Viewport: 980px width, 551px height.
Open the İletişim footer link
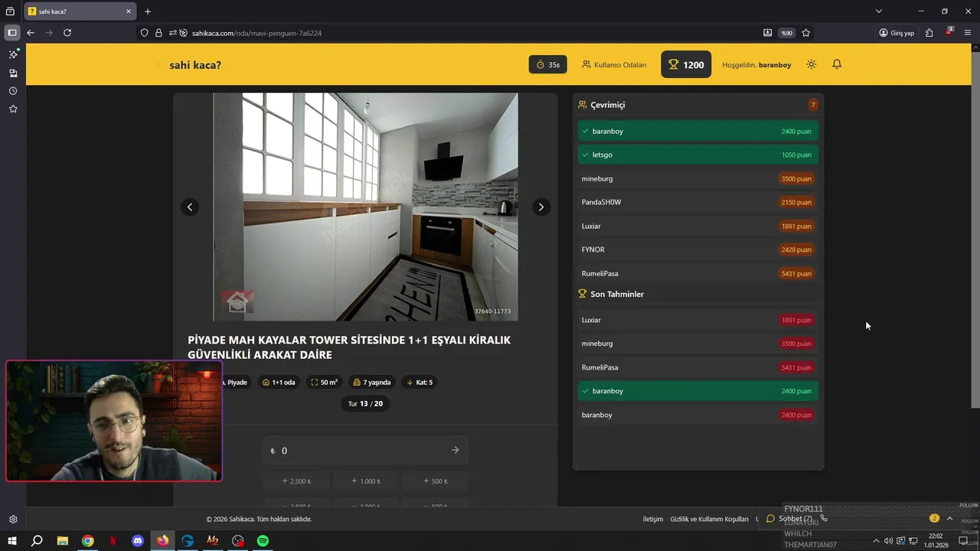pyautogui.click(x=653, y=519)
